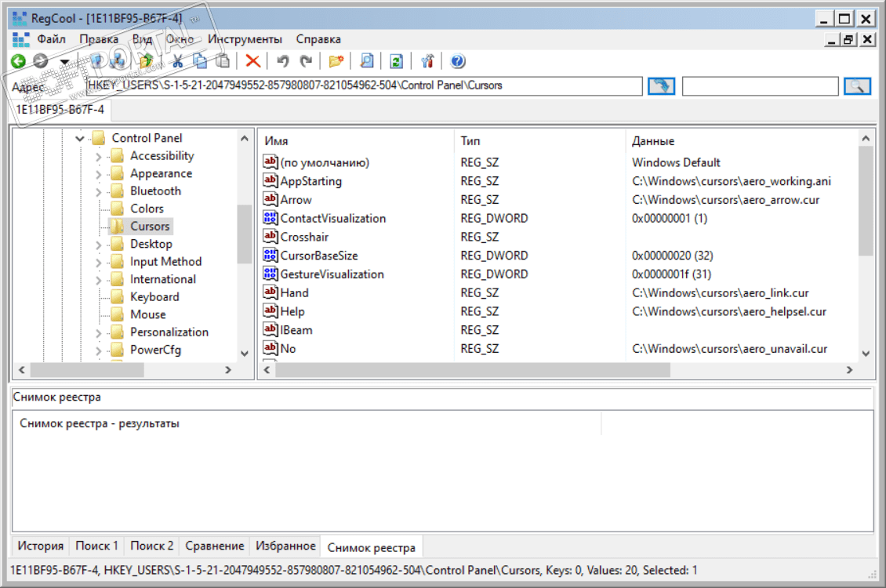This screenshot has height=588, width=886.
Task: Click the aero_unavail.cur data cell
Action: 729,349
